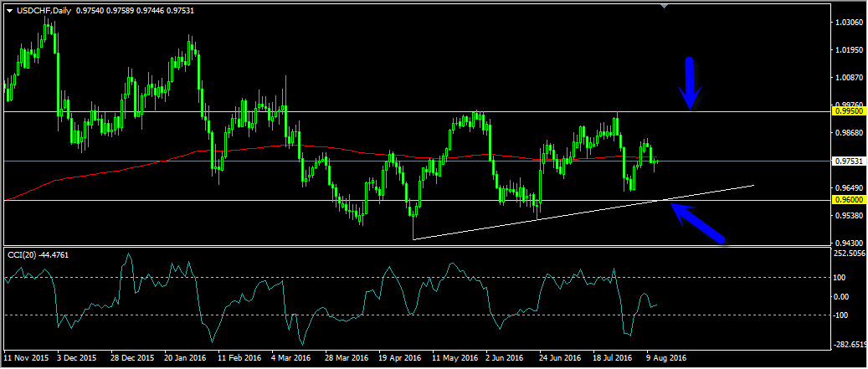Click the 0.94300 price axis value
The image size is (868, 369).
[x=850, y=243]
